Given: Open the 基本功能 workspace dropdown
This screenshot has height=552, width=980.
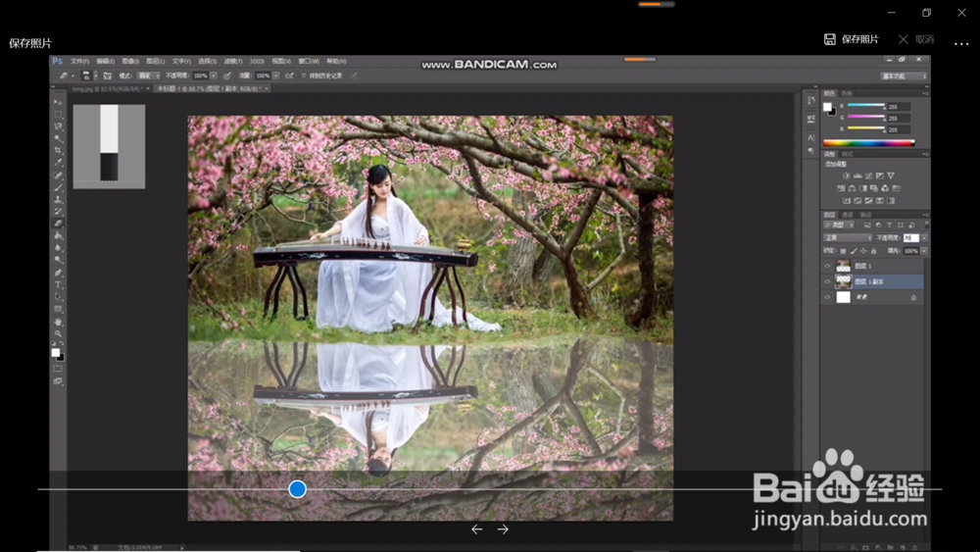Looking at the screenshot, I should click(x=904, y=76).
